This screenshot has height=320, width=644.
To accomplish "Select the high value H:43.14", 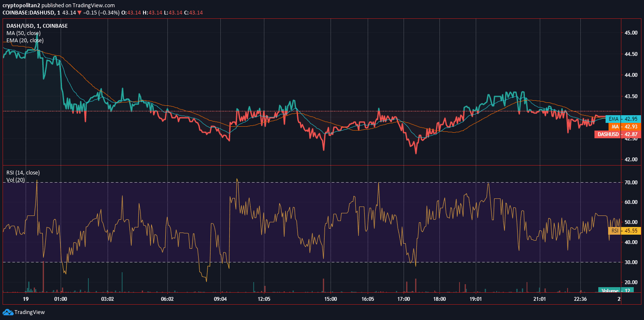I will point(152,13).
